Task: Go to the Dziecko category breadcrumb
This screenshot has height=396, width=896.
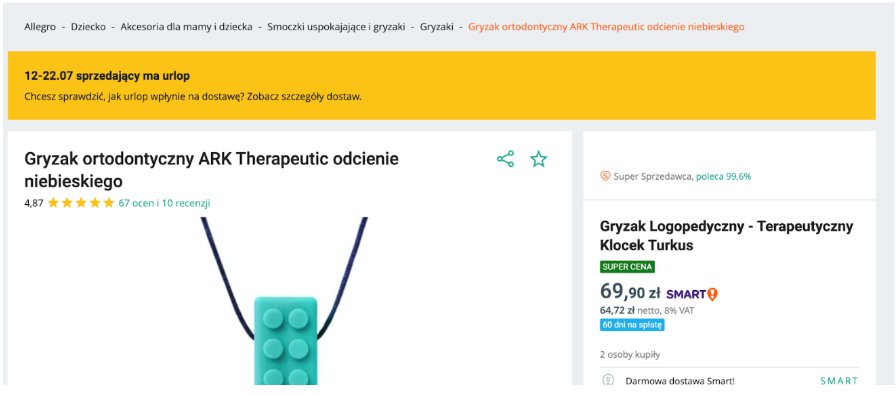Action: pyautogui.click(x=88, y=27)
